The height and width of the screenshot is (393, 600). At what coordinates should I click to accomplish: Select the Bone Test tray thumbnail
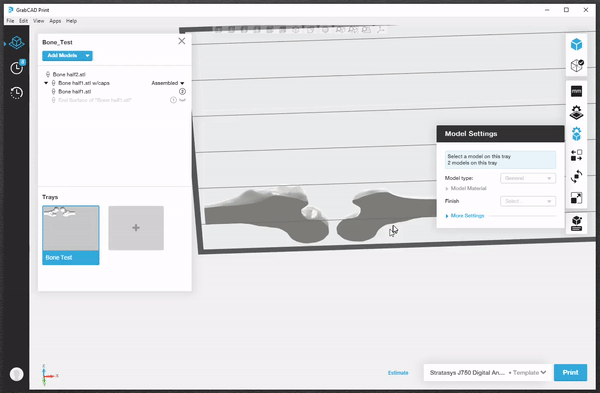pos(71,235)
